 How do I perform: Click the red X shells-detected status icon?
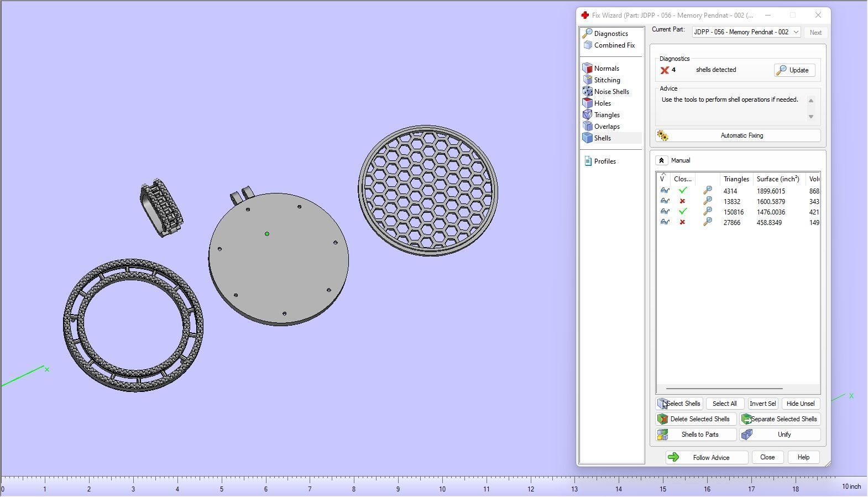point(665,70)
